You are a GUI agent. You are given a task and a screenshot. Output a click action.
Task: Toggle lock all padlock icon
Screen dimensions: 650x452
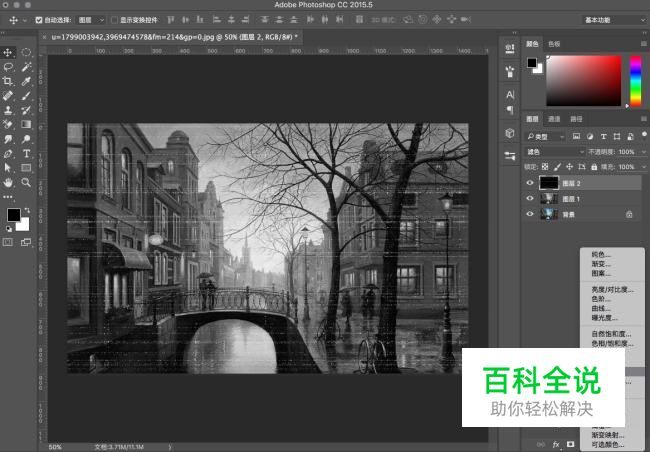tap(594, 167)
